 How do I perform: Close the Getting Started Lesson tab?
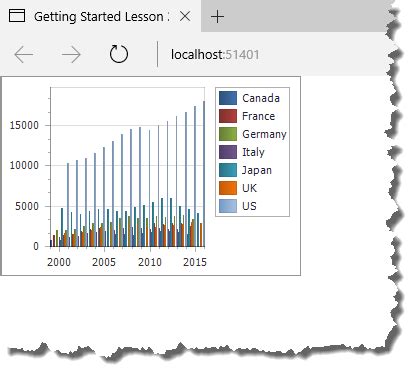coord(185,16)
